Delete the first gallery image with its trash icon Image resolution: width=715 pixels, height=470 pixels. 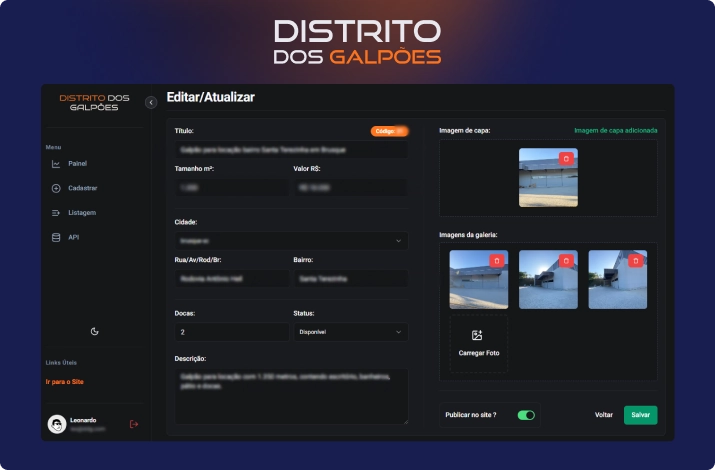497,260
